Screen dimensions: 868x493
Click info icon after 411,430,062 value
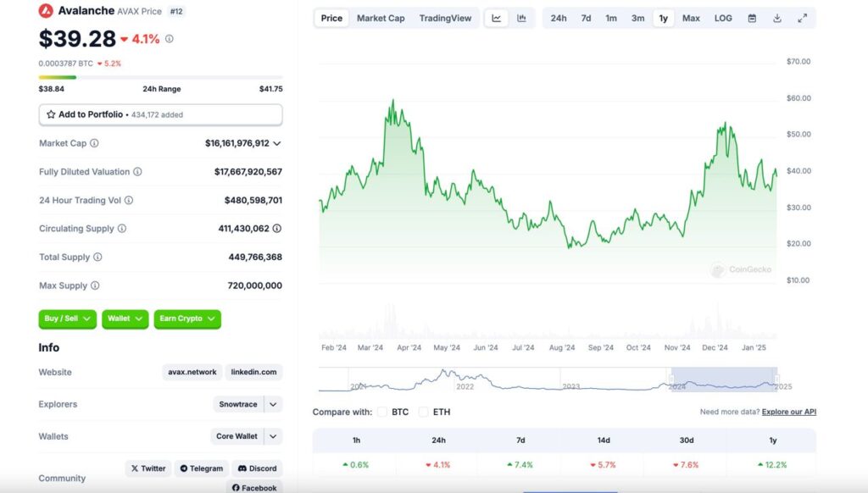pos(277,229)
